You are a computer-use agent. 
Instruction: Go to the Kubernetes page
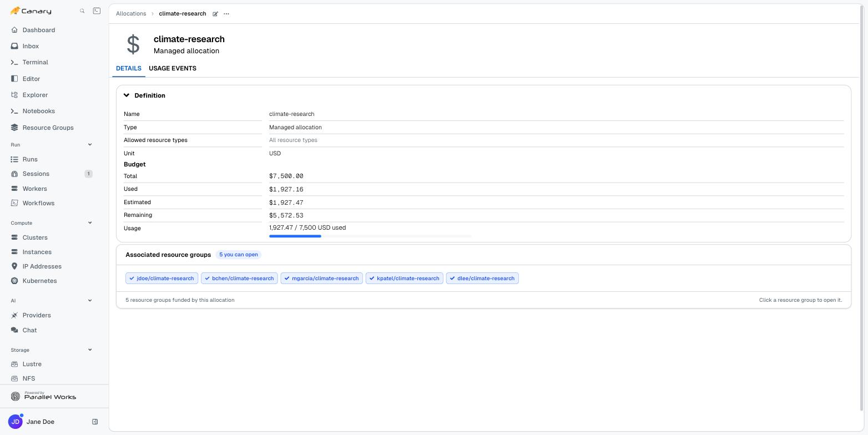[x=39, y=281]
